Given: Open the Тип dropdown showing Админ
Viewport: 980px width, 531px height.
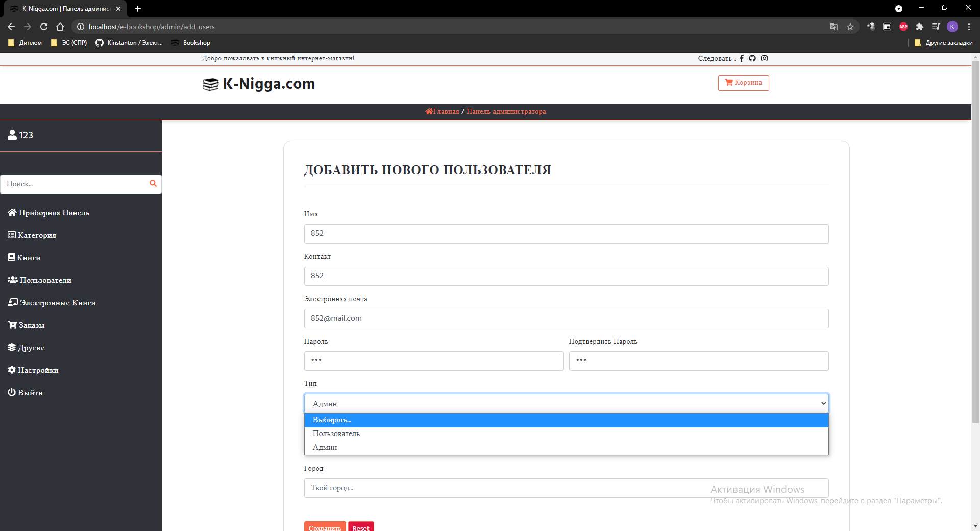Looking at the screenshot, I should tap(567, 403).
